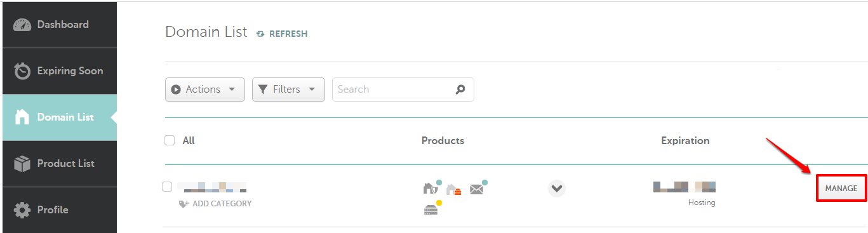Click the Product List box icon
868x233 pixels.
pos(22,164)
